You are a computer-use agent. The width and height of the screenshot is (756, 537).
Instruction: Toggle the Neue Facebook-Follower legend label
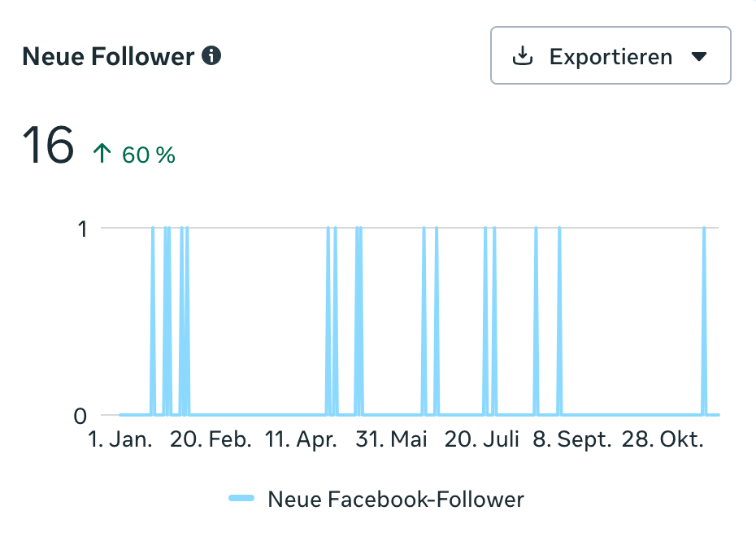pos(396,499)
